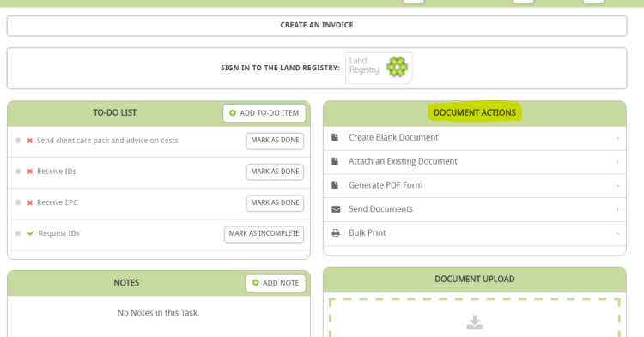This screenshot has width=644, height=337.
Task: Click envelope icon for Send Documents
Action: 336,209
